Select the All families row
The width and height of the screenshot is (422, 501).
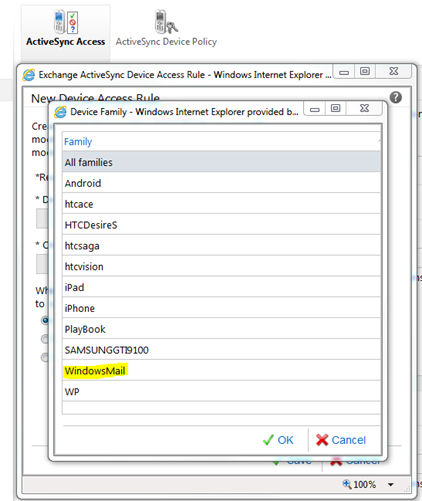221,162
